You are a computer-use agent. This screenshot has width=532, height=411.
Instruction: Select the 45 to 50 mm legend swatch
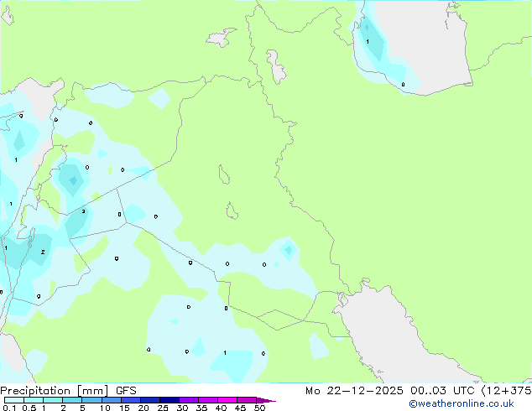tap(247, 400)
